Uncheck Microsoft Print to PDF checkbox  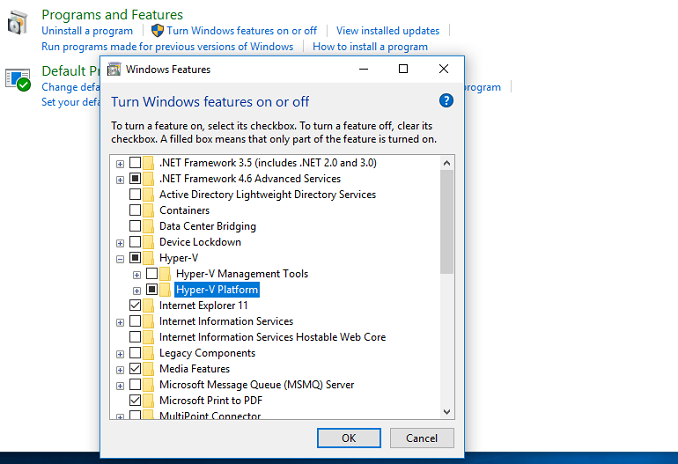(135, 400)
